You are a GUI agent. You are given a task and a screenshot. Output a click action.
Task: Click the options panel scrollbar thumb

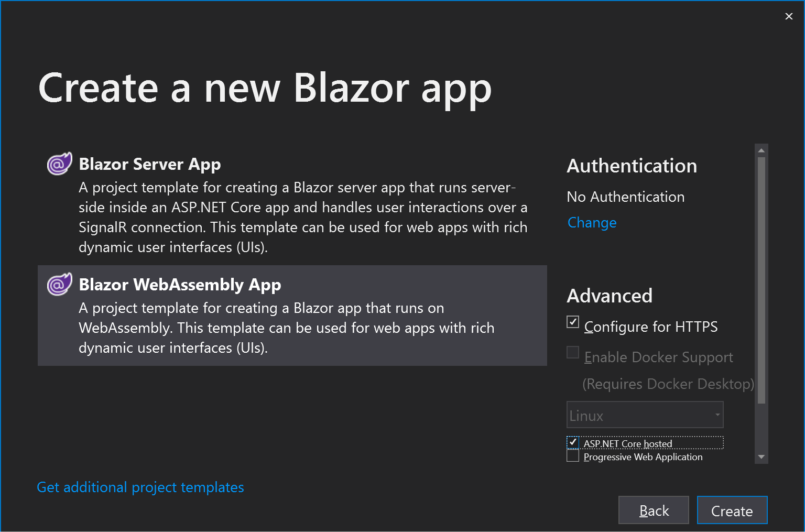pyautogui.click(x=762, y=280)
